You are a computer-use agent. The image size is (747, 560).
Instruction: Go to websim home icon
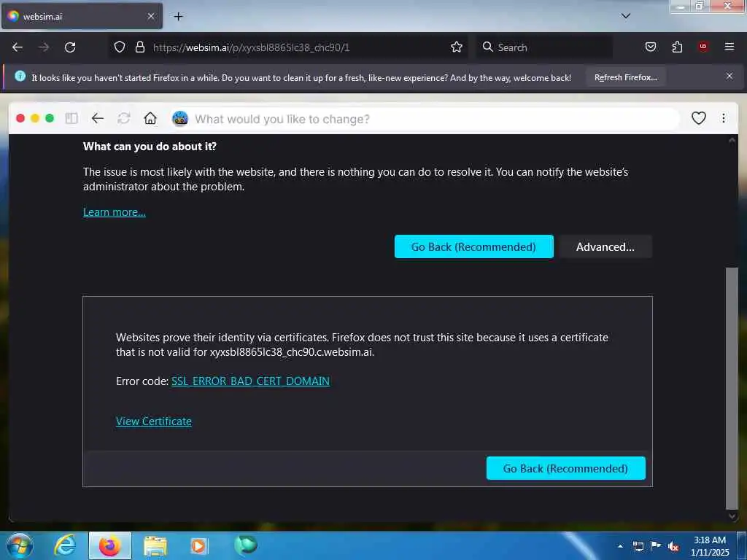150,118
